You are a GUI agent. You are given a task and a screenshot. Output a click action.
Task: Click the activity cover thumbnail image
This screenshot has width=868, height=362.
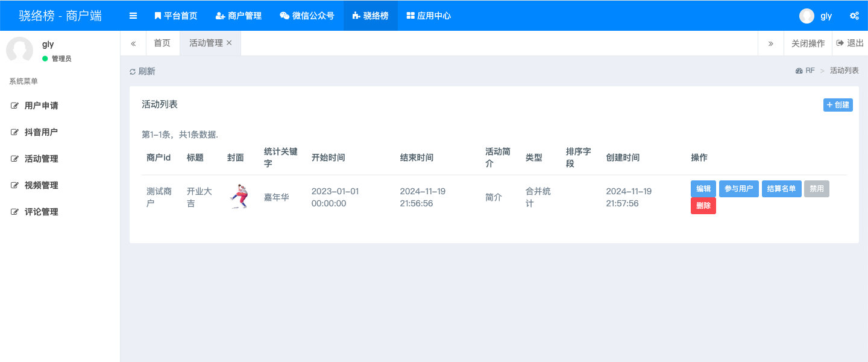[x=239, y=197]
